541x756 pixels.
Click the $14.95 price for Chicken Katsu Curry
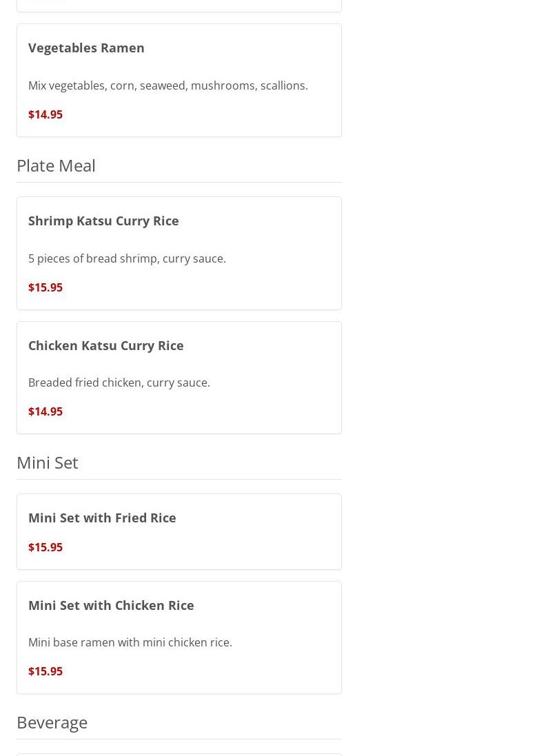point(45,411)
